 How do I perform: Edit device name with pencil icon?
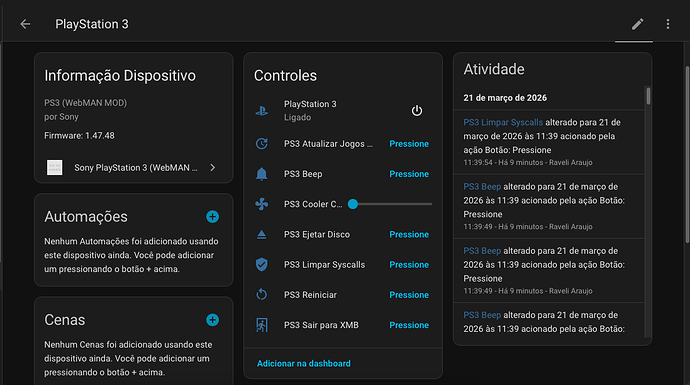638,24
